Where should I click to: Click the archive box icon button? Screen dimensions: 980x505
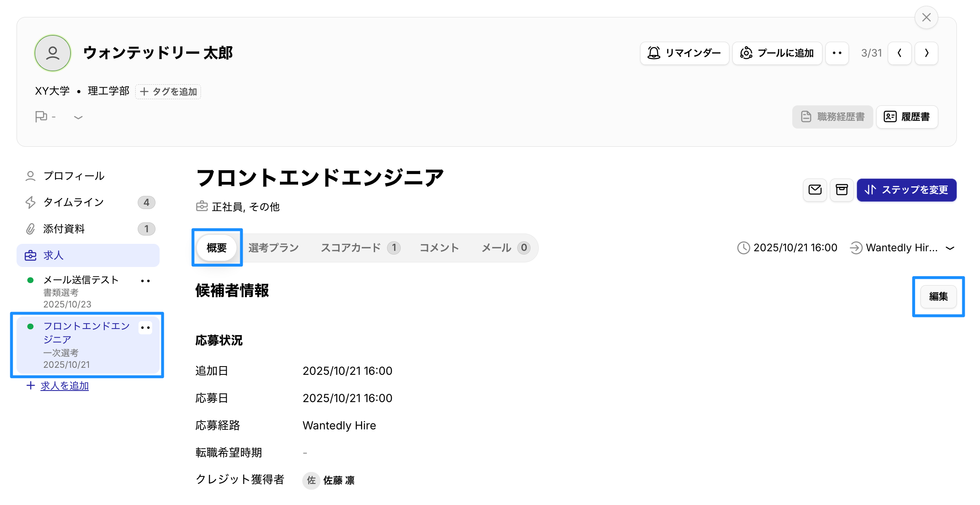841,190
